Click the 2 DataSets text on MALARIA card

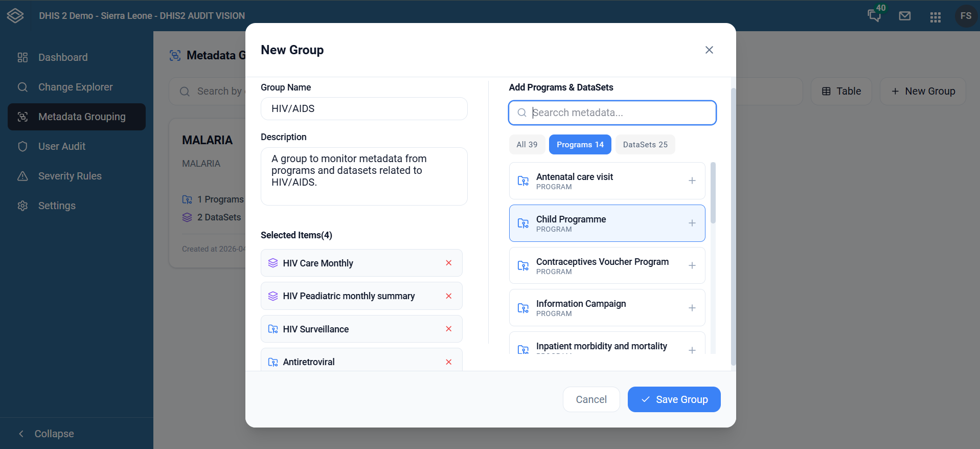[219, 217]
